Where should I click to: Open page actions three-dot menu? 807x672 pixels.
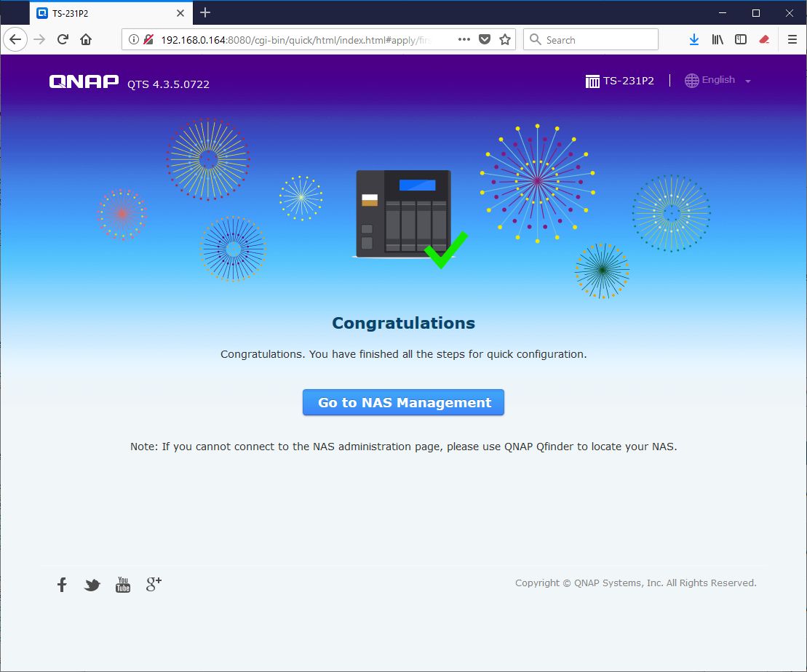pos(464,39)
